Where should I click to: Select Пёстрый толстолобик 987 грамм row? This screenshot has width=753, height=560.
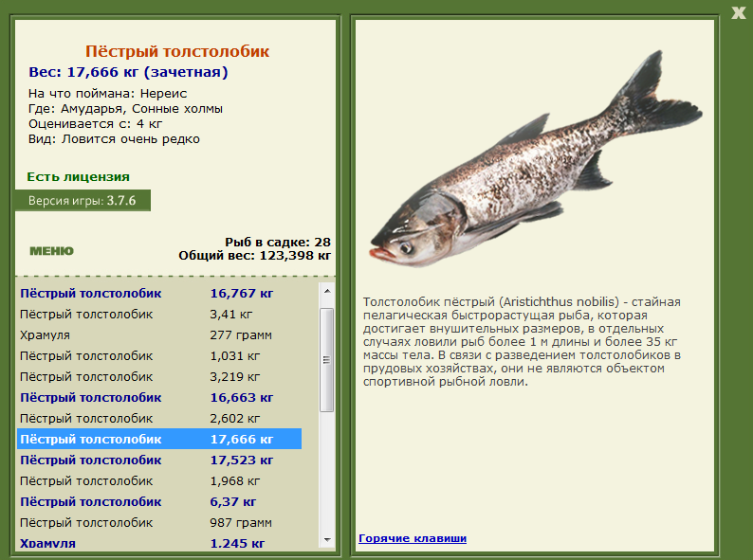click(159, 522)
